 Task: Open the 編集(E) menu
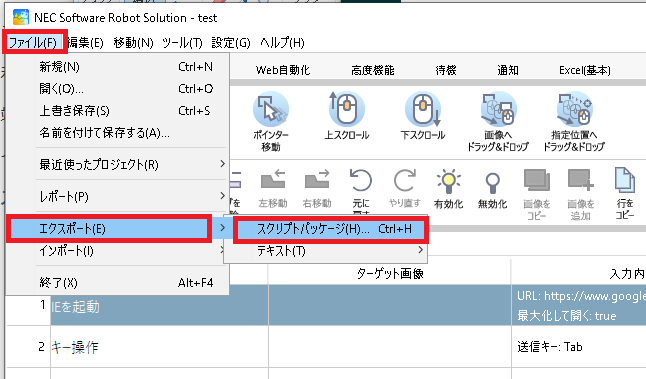click(85, 42)
